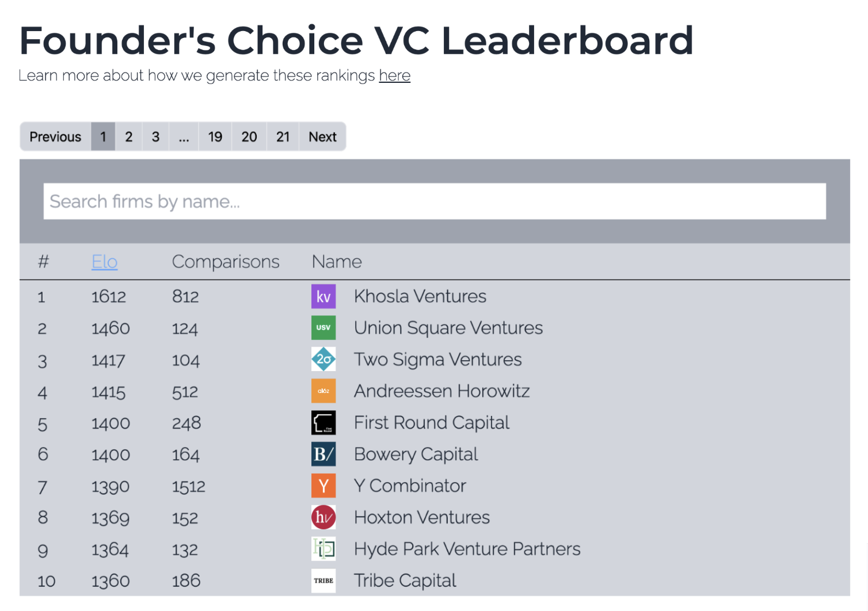
Task: Jump to page 21
Action: [x=283, y=136]
